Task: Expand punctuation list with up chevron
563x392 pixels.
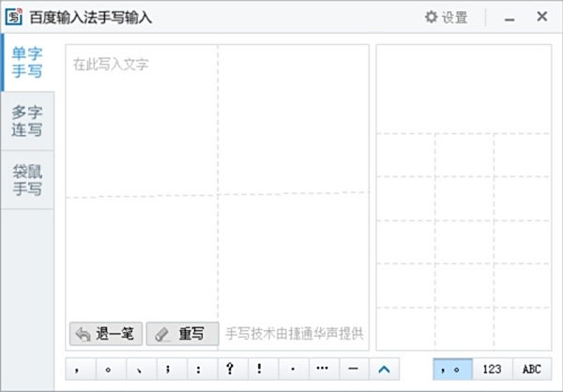Action: (383, 369)
